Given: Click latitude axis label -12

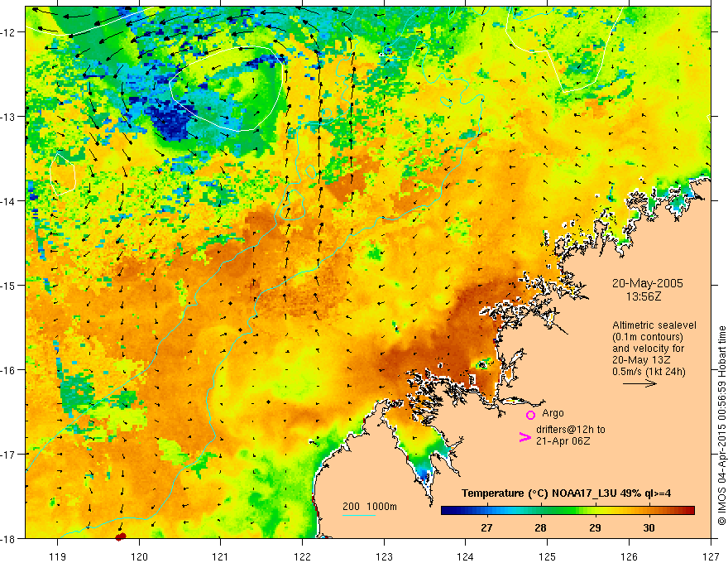Looking at the screenshot, I should click(x=9, y=32).
